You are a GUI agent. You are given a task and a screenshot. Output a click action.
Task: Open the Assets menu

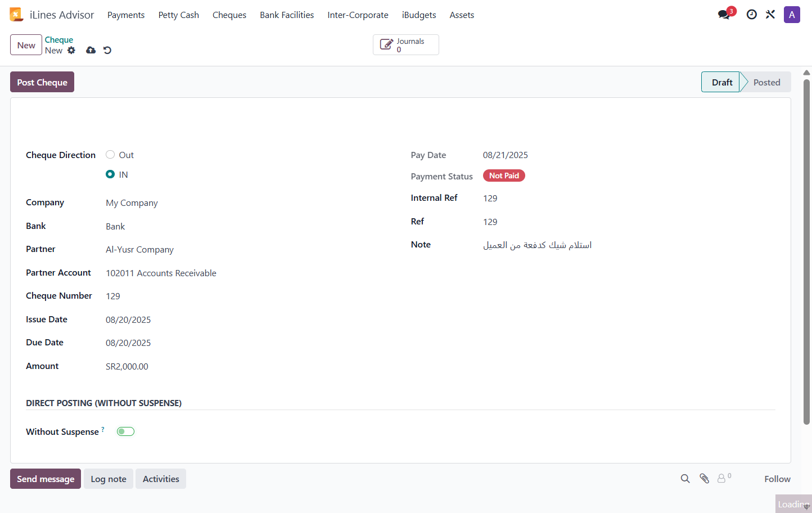pos(462,15)
